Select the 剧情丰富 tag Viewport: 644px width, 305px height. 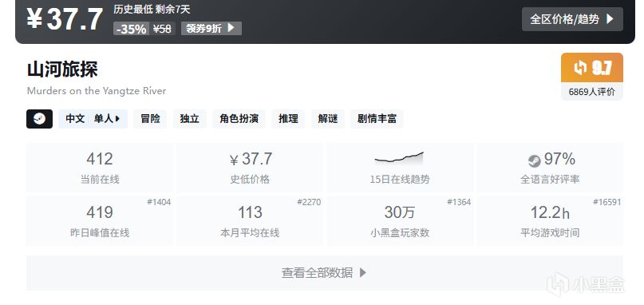tap(377, 119)
